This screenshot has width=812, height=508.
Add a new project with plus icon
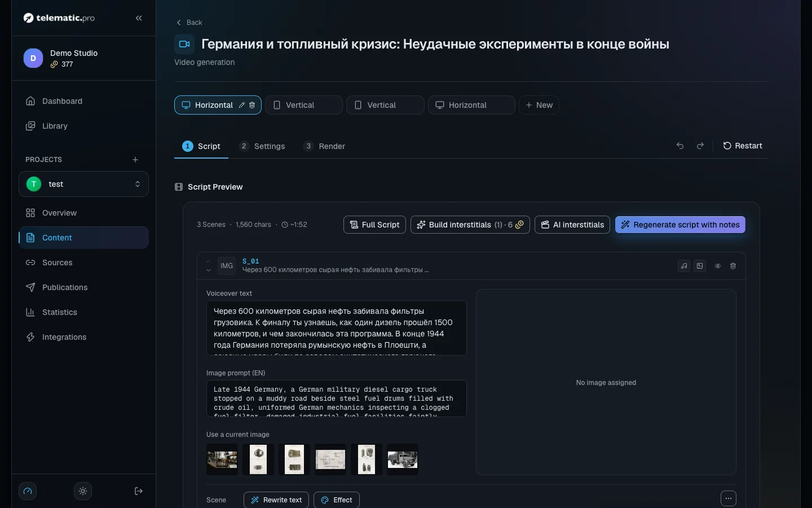[x=135, y=160]
